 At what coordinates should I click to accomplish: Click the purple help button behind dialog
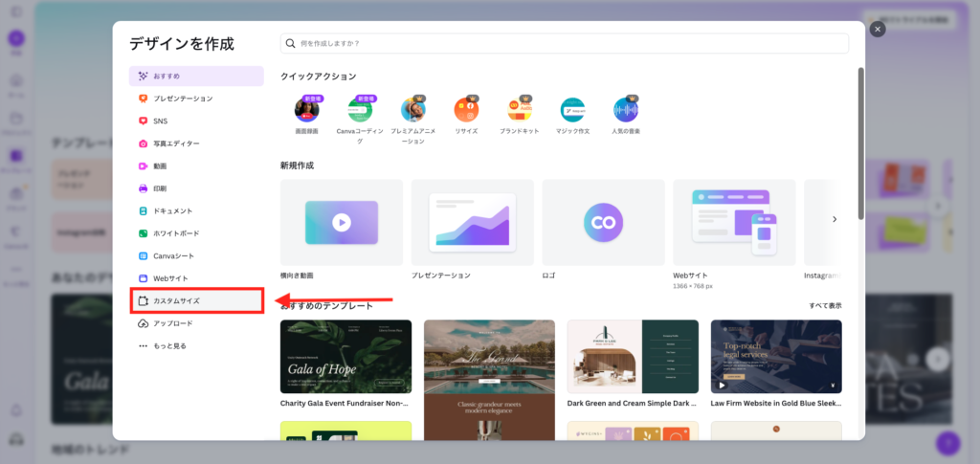tap(947, 443)
